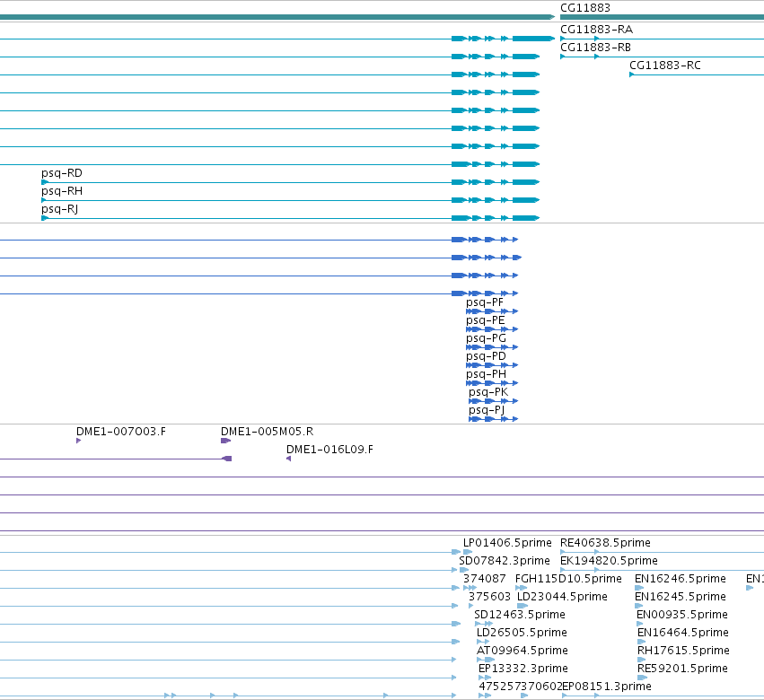Select the psq-PF protein feature
Screen dimensions: 764x700
tap(492, 311)
